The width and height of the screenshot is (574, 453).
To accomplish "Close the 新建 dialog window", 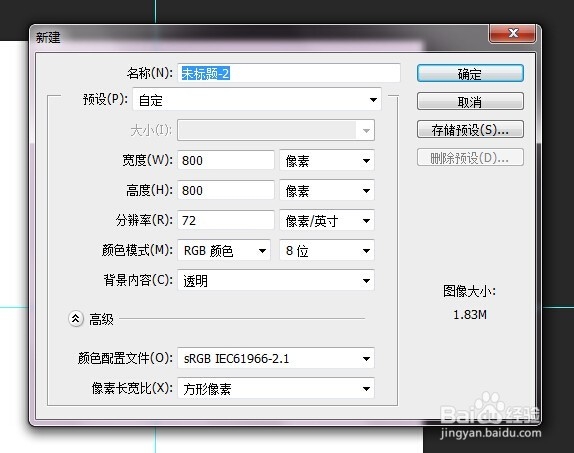I will (512, 33).
